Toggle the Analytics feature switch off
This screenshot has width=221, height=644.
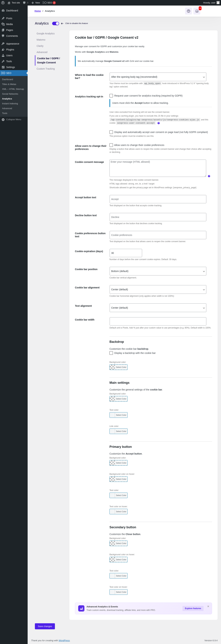click(55, 23)
